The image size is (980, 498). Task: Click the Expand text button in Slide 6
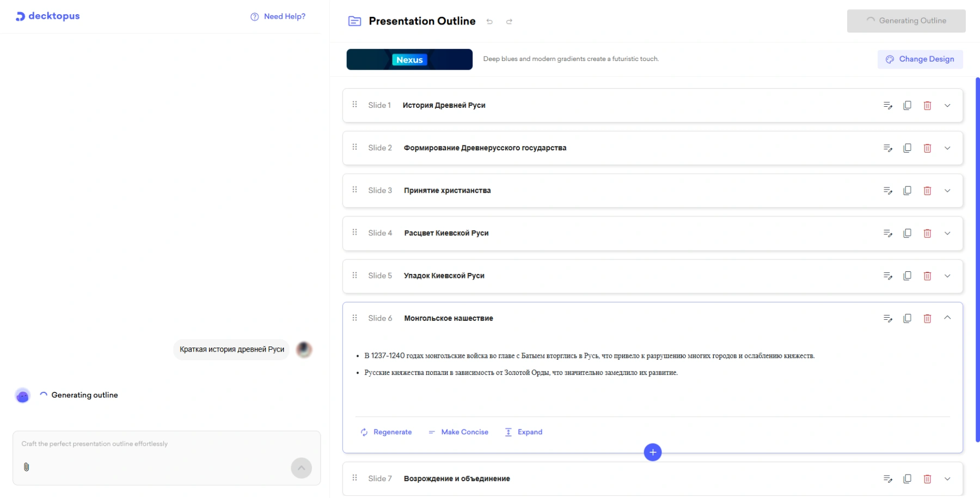(x=524, y=432)
